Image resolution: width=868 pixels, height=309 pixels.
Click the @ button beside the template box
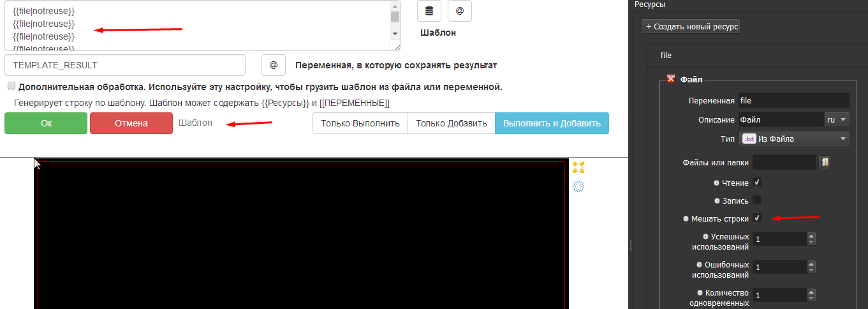click(460, 11)
